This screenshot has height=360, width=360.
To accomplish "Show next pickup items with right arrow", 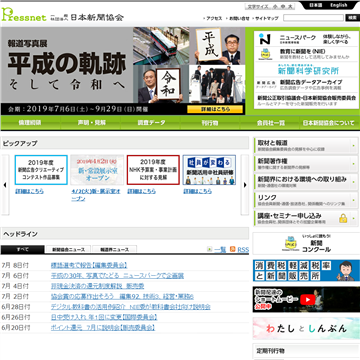I will (x=245, y=185).
